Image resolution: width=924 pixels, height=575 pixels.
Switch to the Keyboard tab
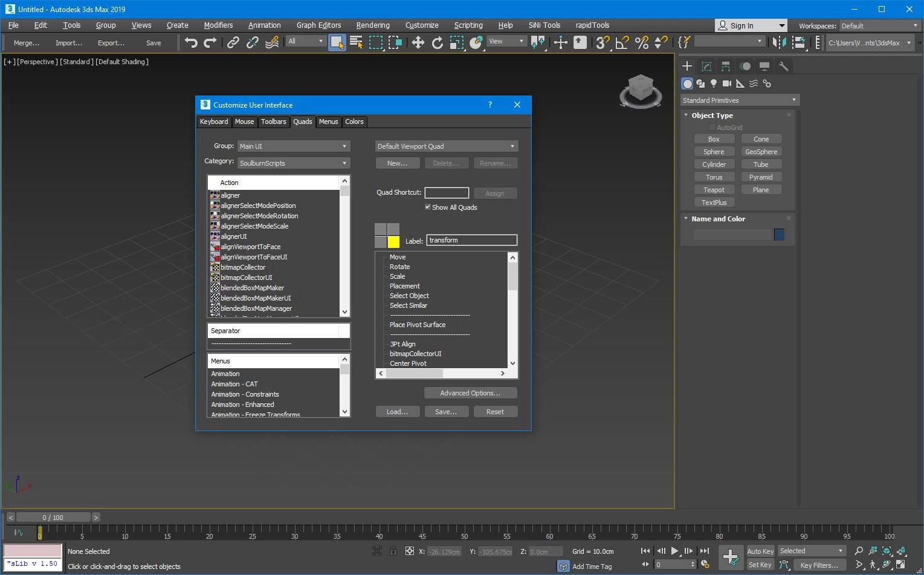click(214, 122)
